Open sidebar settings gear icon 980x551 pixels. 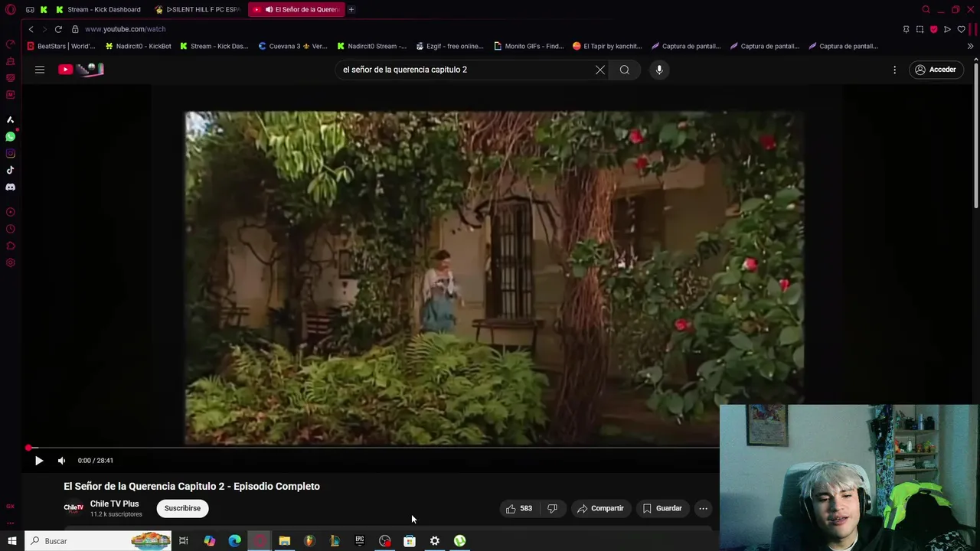10,262
